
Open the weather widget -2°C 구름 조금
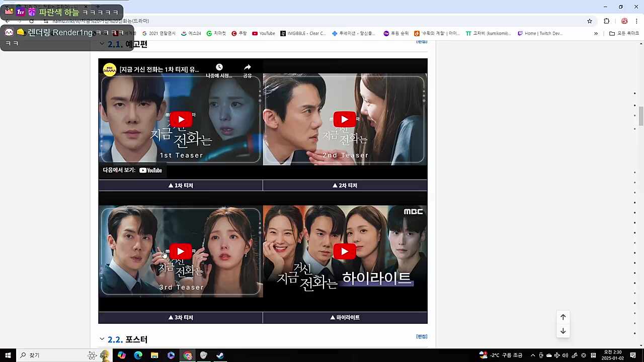[501, 355]
